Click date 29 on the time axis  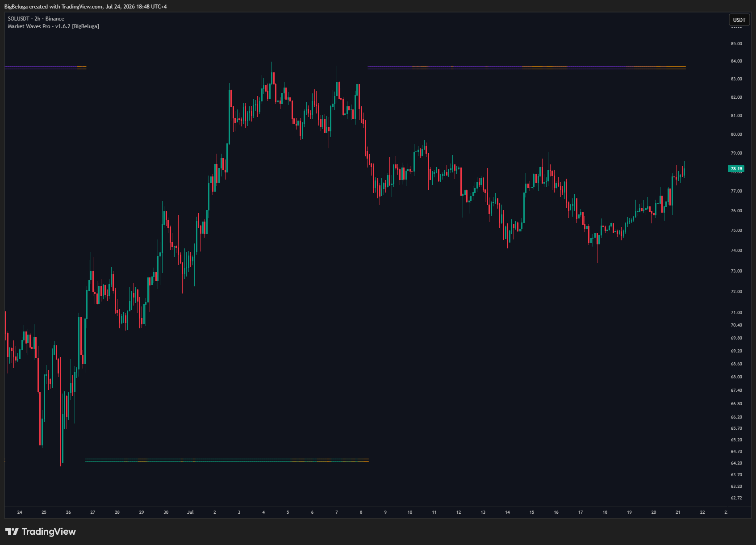[x=142, y=512]
